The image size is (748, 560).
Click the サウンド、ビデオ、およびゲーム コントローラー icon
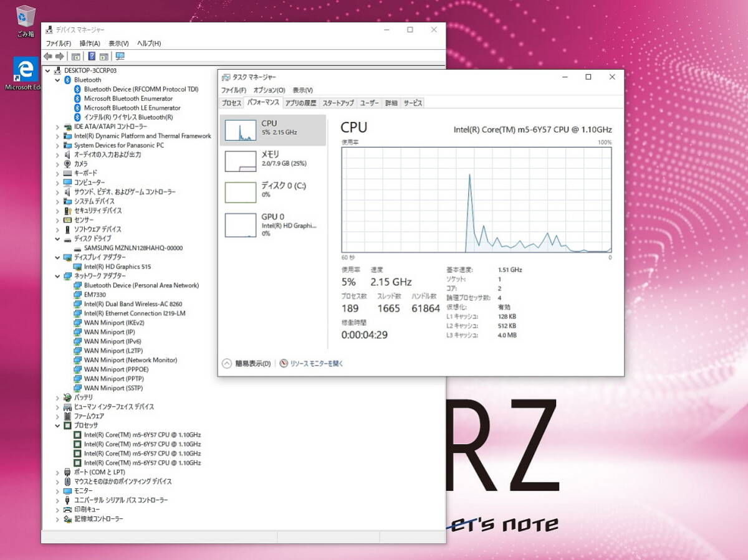click(68, 192)
